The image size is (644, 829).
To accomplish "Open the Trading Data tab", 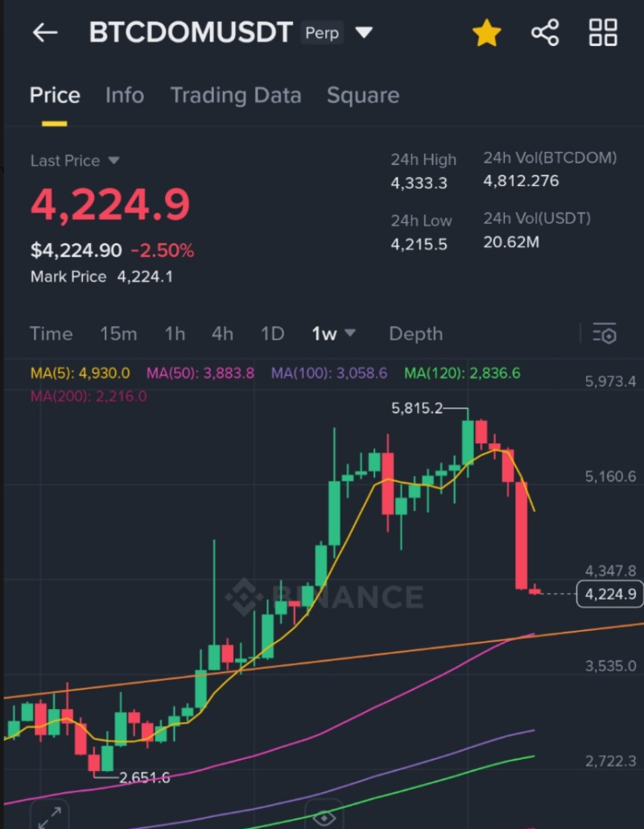I will [236, 95].
